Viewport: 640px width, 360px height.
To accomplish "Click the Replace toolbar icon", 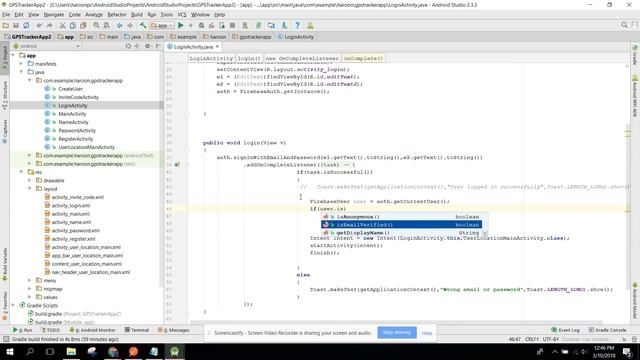I will coord(107,25).
